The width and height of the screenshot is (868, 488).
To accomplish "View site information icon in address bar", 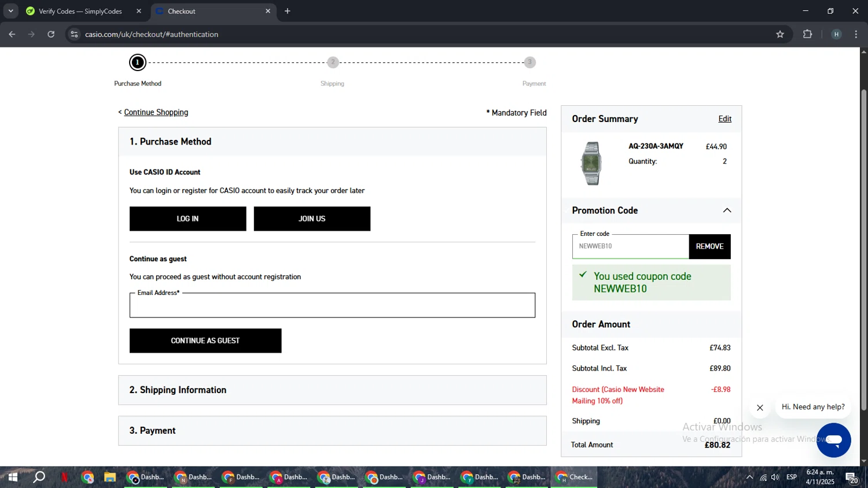I will 74,34.
